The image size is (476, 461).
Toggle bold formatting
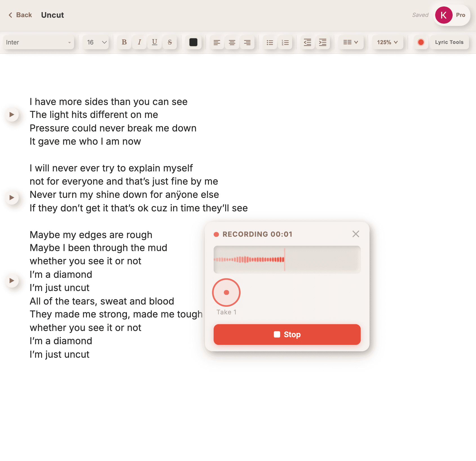124,42
